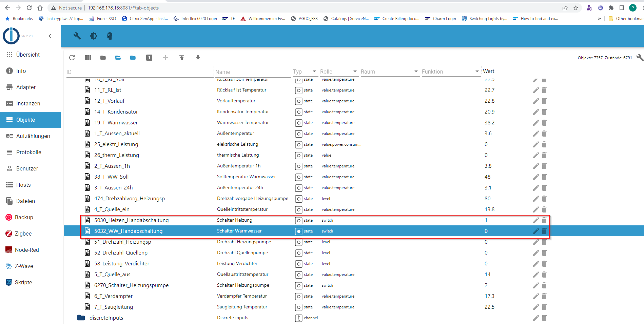Reload the browser page
Image resolution: width=644 pixels, height=324 pixels.
(29, 8)
